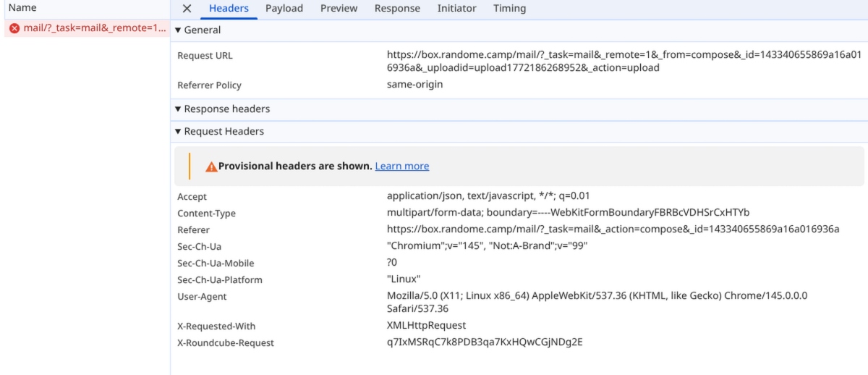Click the Name column header

pos(22,8)
